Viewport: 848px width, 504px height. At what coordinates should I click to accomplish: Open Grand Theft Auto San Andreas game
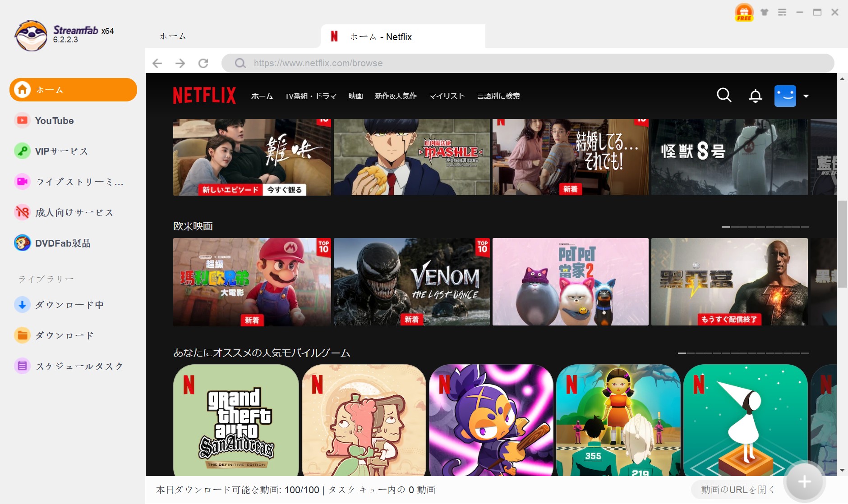(x=236, y=420)
